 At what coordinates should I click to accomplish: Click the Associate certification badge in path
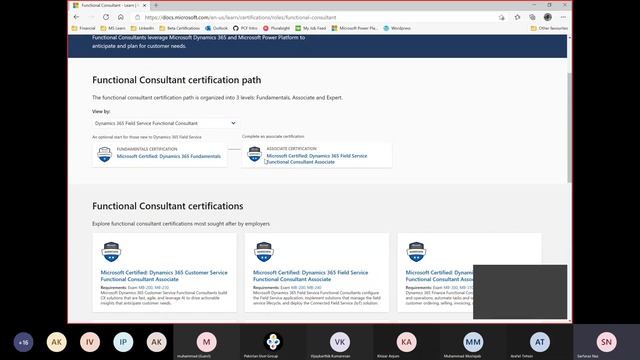pos(254,154)
